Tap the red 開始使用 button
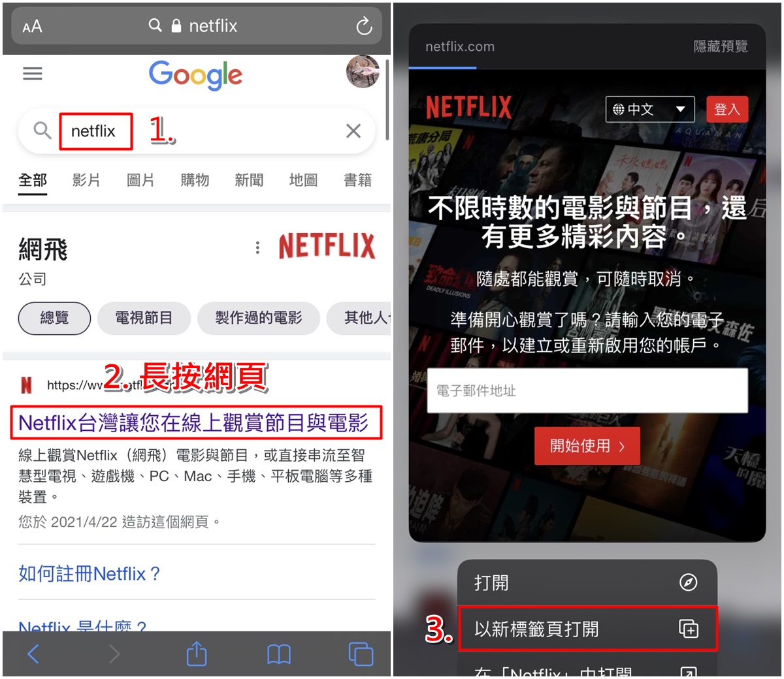 (x=587, y=446)
